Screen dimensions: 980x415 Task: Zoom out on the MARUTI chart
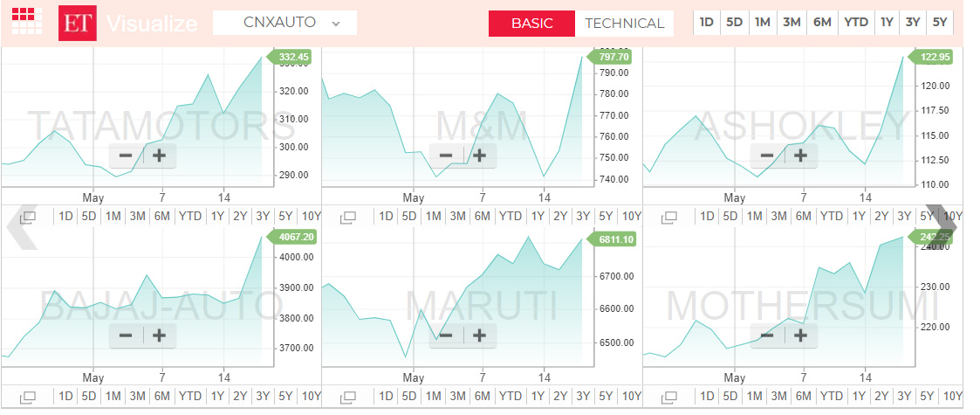coord(447,335)
